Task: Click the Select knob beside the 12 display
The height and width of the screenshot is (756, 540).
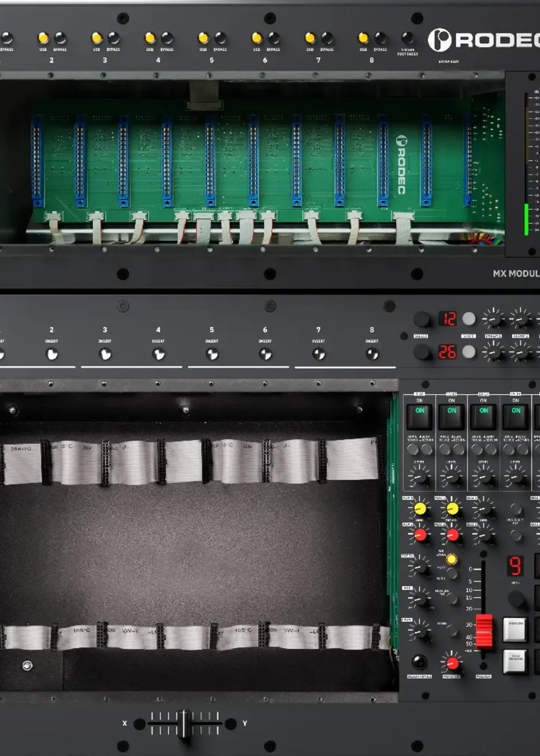Action: click(x=422, y=319)
